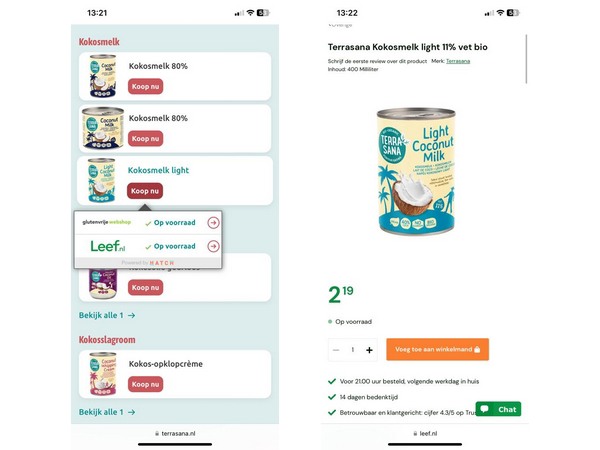Image resolution: width=600 pixels, height=450 pixels.
Task: Click Koop nu for Kokosmelk light
Action: tap(145, 191)
